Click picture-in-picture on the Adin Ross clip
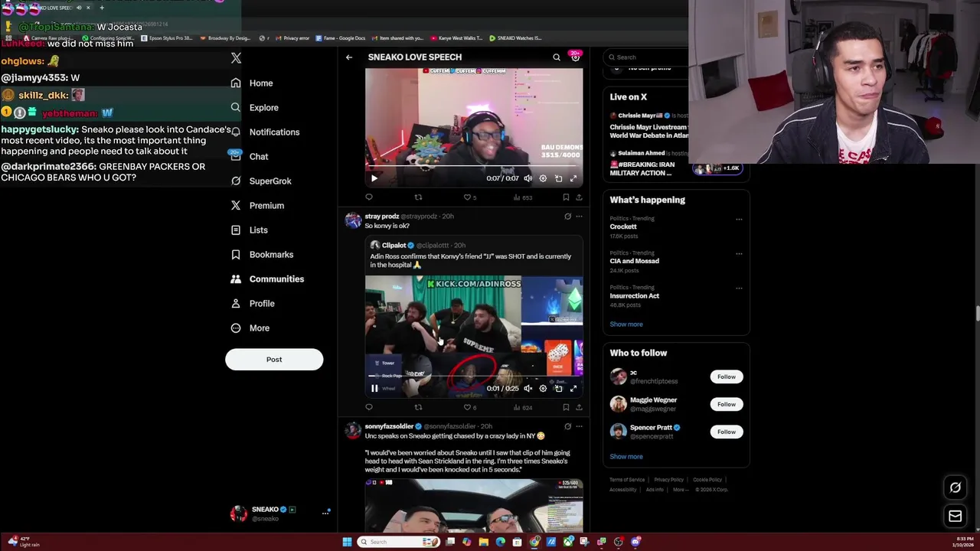This screenshot has width=980, height=551. coord(558,388)
